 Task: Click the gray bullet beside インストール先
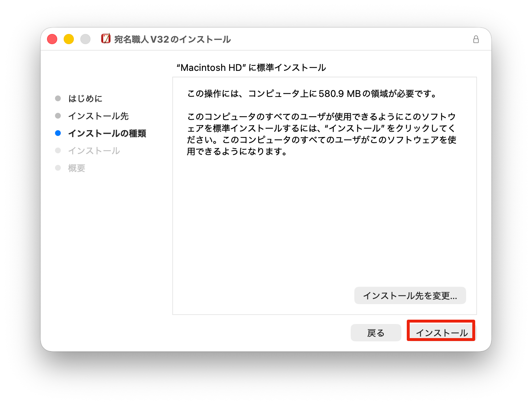[58, 116]
